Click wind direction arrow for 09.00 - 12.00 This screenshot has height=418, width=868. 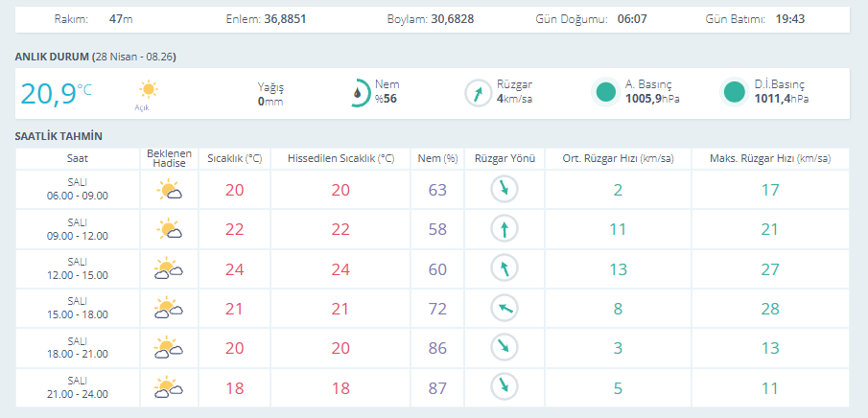pyautogui.click(x=504, y=229)
